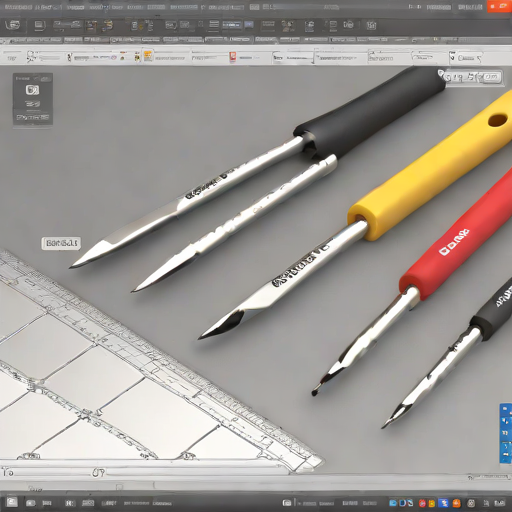This screenshot has height=512, width=512.
Task: Click the blue vertical panel on the right edge
Action: [x=506, y=433]
